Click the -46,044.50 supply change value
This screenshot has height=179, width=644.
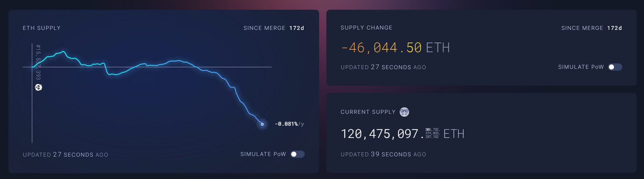(381, 48)
